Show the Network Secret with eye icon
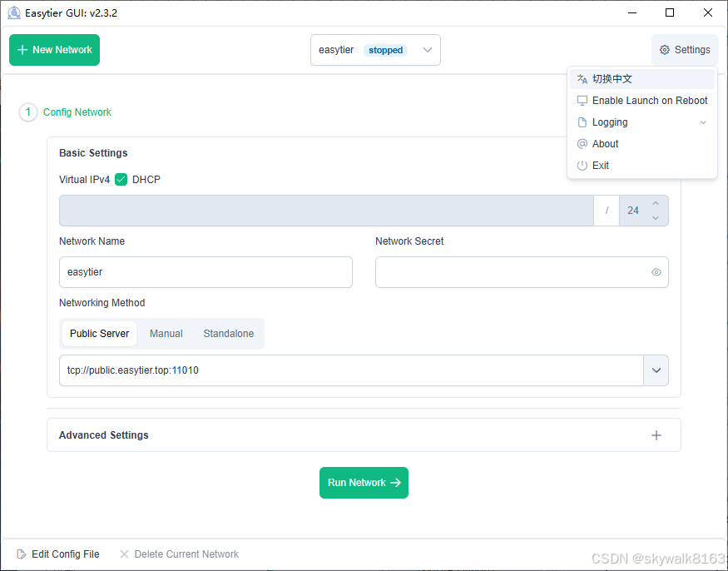The image size is (728, 571). [x=656, y=272]
